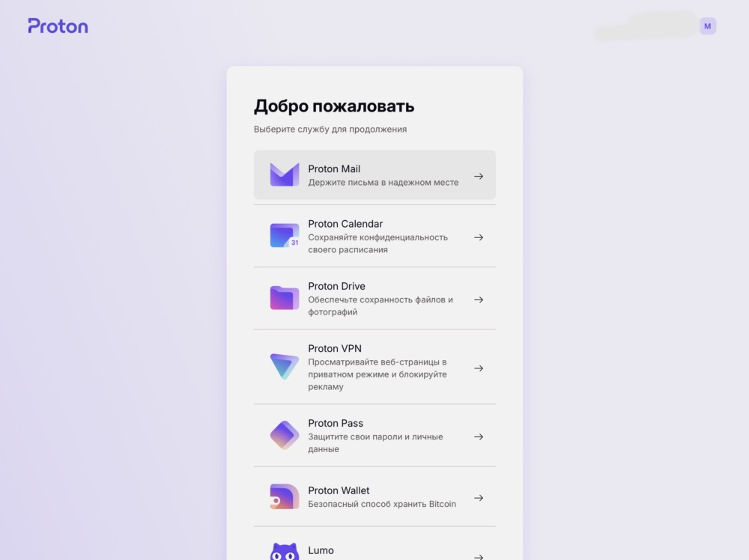The width and height of the screenshot is (749, 560).
Task: Select the Proton Wallet Bitcoin description row
Action: click(x=382, y=504)
